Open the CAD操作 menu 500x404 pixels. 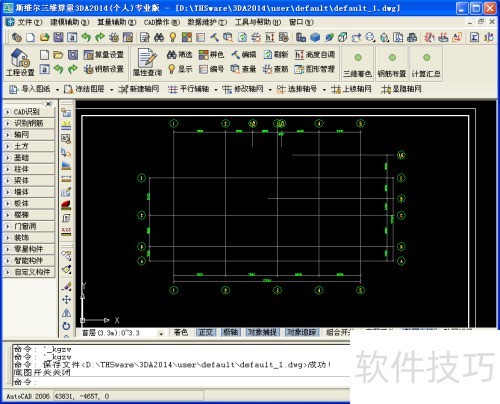pos(162,22)
